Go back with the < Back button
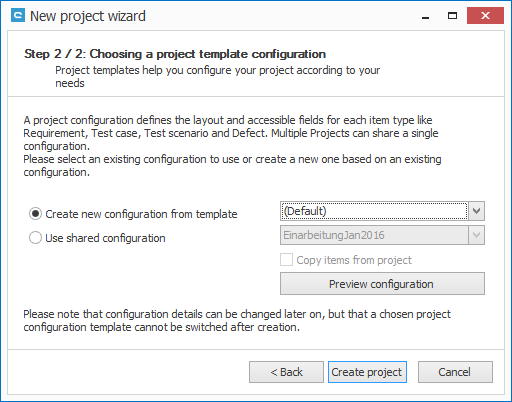The height and width of the screenshot is (402, 512). click(x=286, y=372)
